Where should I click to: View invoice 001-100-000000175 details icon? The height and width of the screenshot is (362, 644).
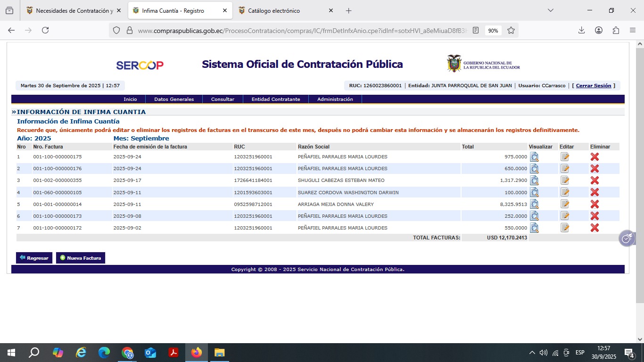pyautogui.click(x=534, y=157)
